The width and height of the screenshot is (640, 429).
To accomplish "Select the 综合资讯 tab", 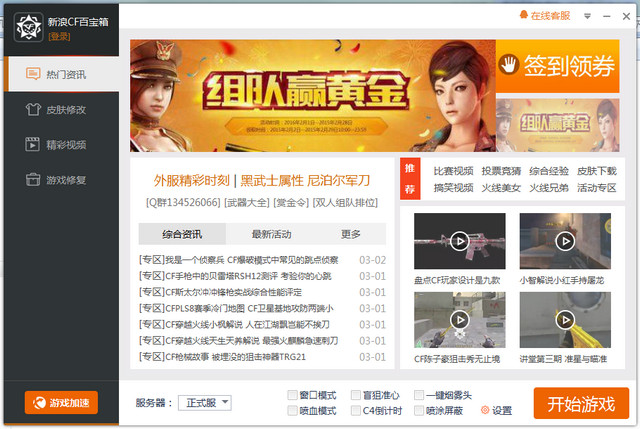I will coord(182,234).
